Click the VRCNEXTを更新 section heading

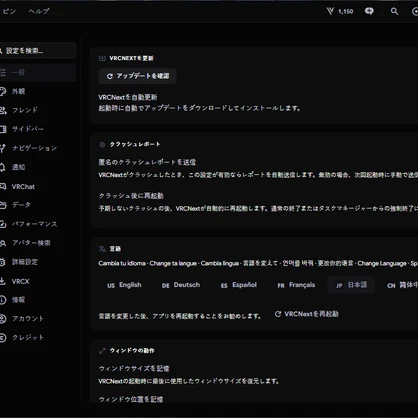(131, 58)
